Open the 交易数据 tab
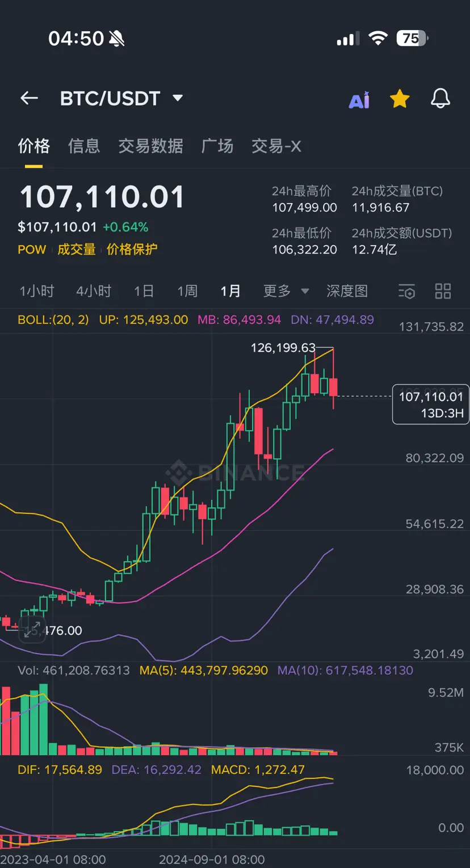 150,146
